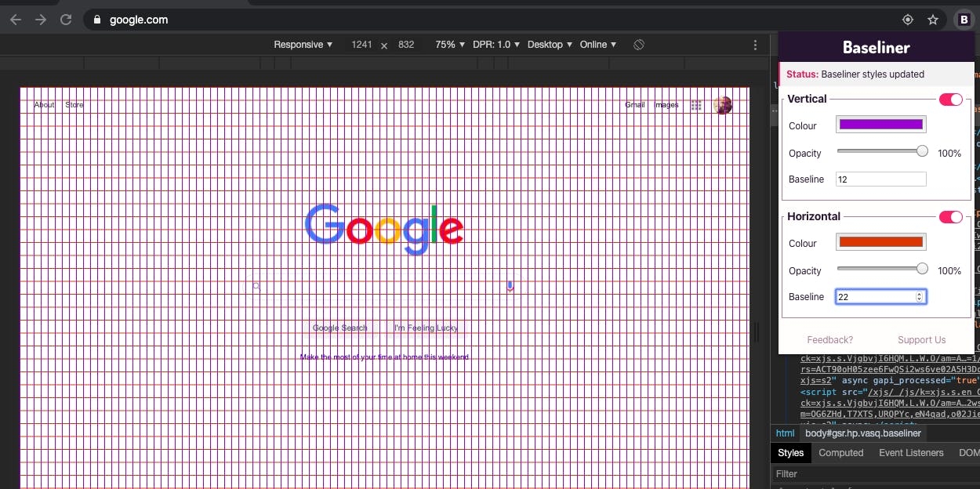Toggle the Horizontal grid switch
The height and width of the screenshot is (489, 980).
[x=951, y=217]
